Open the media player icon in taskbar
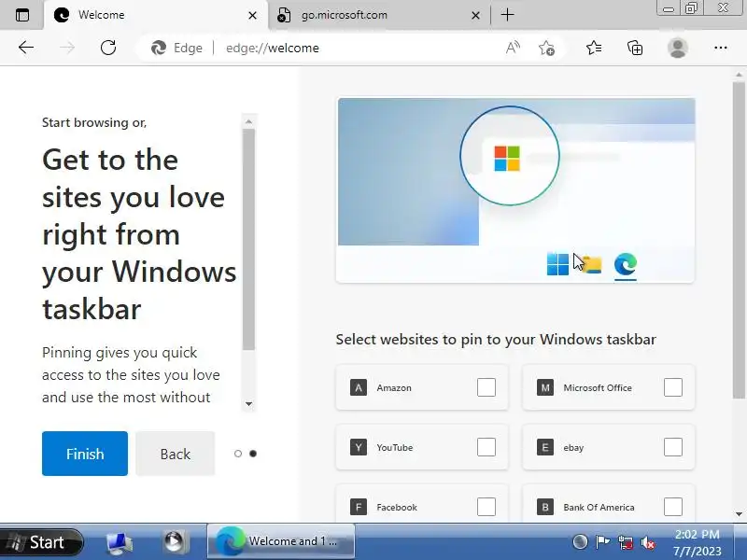 click(174, 542)
